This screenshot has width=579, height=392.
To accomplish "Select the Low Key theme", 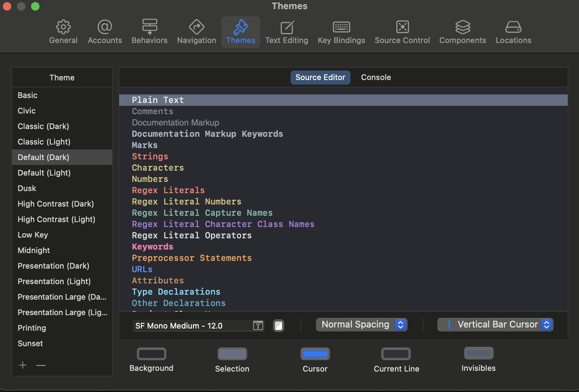I will pyautogui.click(x=62, y=235).
